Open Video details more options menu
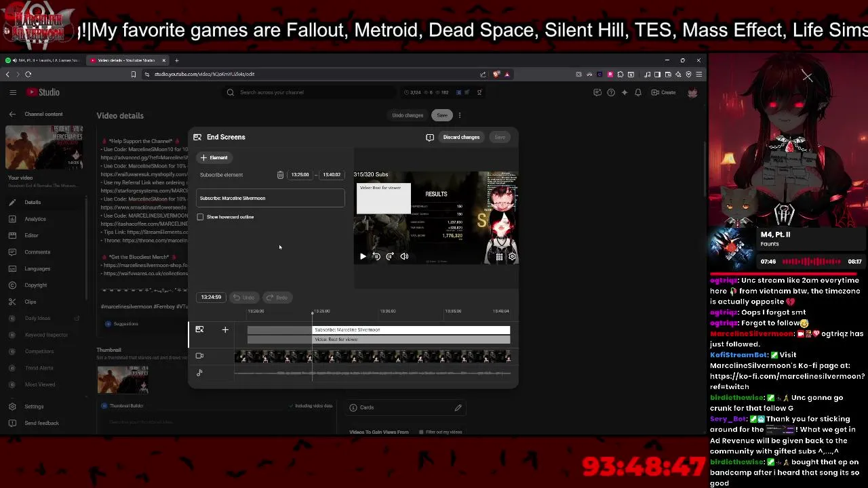This screenshot has height=488, width=868. point(460,115)
